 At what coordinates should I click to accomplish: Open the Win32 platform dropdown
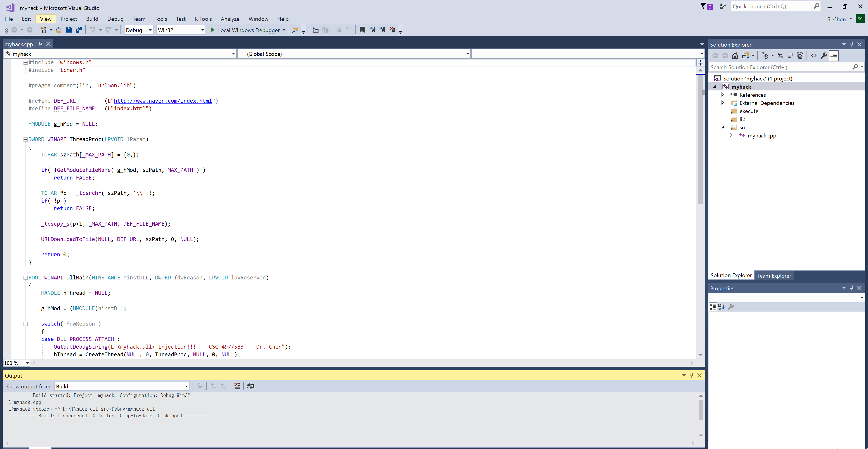pos(181,30)
